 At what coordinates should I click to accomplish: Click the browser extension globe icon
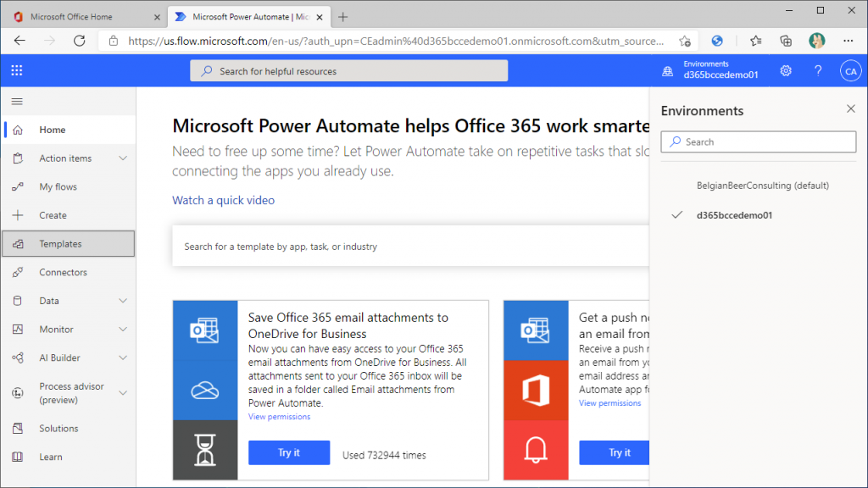[x=717, y=41]
